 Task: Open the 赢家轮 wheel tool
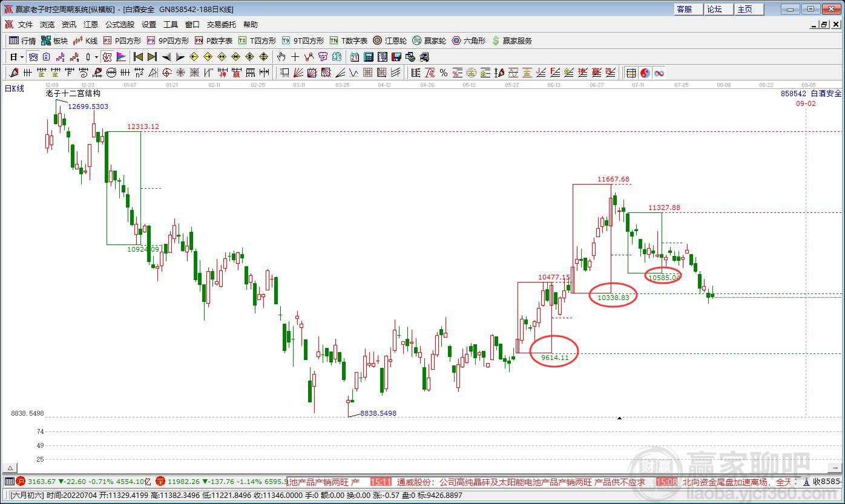point(429,41)
